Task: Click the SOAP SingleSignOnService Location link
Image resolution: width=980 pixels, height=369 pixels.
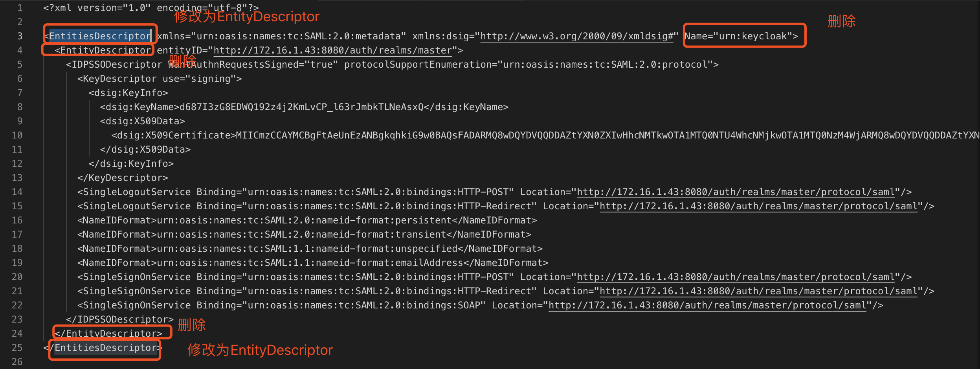Action: click(x=707, y=305)
